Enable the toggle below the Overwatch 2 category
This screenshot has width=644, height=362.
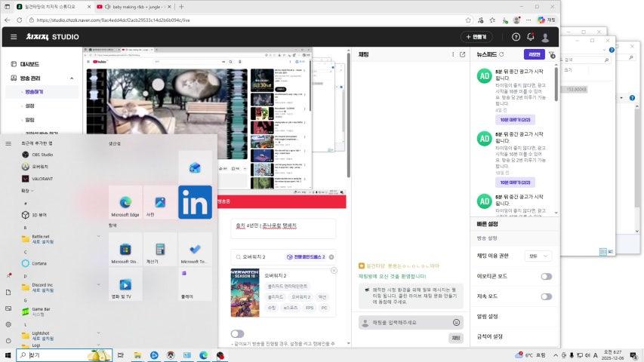coord(237,333)
